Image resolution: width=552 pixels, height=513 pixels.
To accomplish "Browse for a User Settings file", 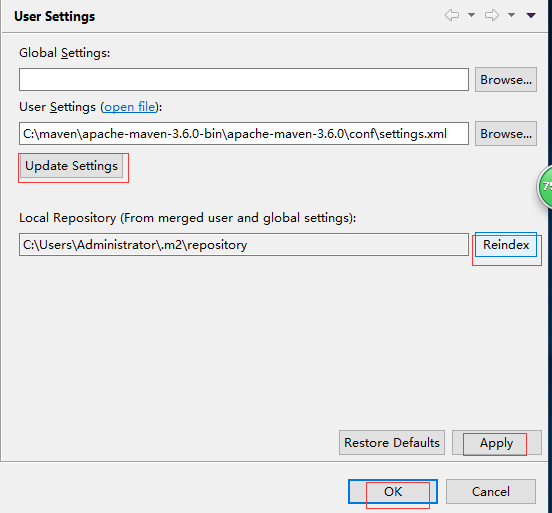I will [506, 133].
